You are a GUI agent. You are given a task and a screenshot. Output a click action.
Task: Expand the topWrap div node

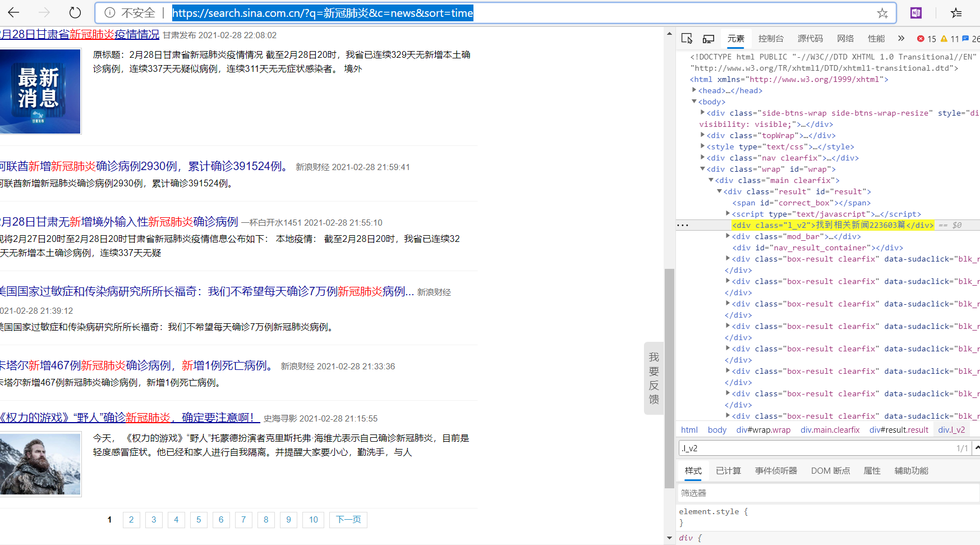[702, 135]
